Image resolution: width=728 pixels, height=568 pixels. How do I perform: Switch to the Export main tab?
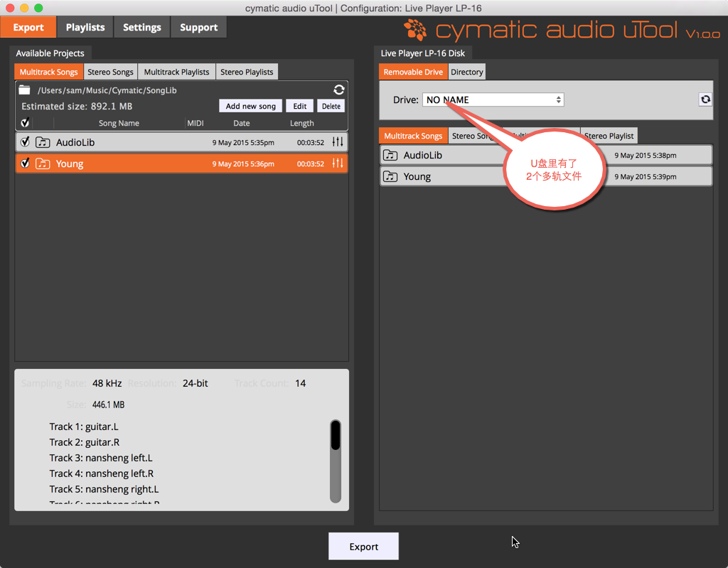(28, 27)
